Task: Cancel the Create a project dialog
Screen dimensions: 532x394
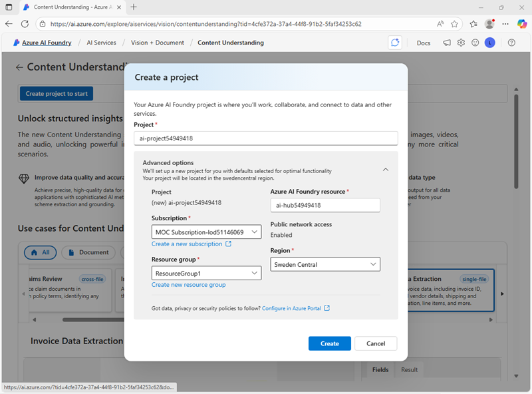Action: [x=376, y=343]
